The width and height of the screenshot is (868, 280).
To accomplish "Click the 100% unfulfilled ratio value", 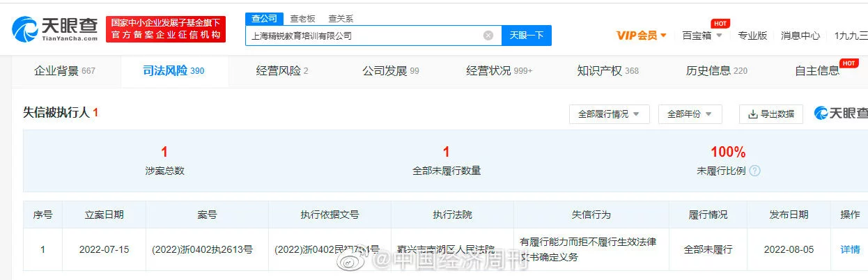I will 728,152.
